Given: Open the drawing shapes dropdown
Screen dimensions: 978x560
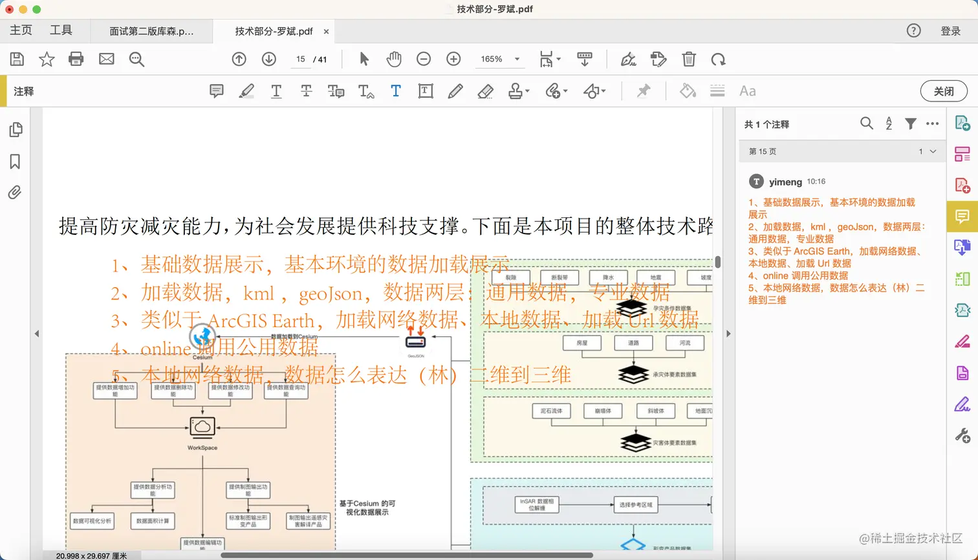Looking at the screenshot, I should (x=594, y=91).
